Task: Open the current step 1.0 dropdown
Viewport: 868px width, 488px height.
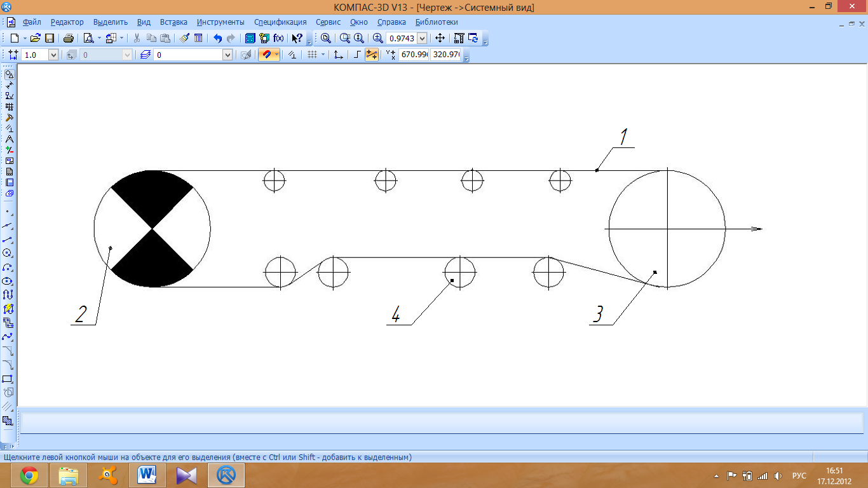Action: pos(53,55)
